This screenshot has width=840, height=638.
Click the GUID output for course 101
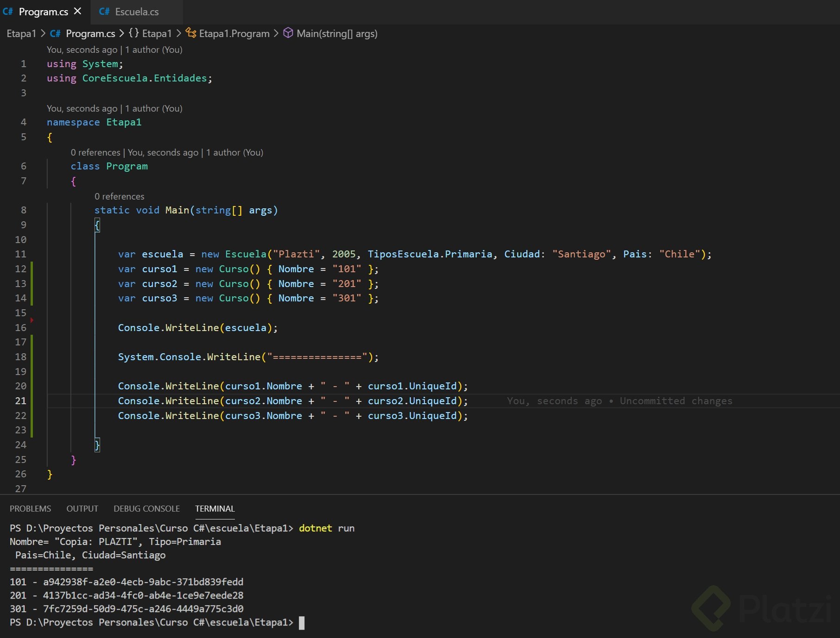click(143, 582)
